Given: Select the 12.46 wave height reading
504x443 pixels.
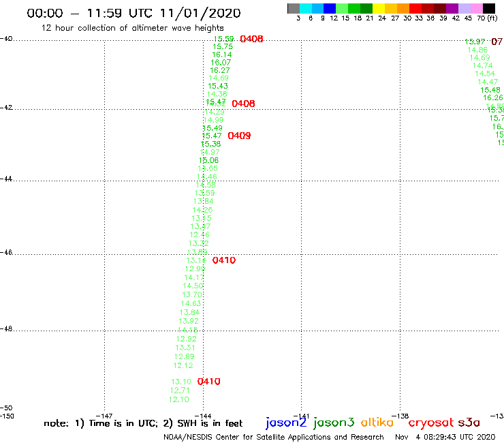Looking at the screenshot, I should (200, 235).
